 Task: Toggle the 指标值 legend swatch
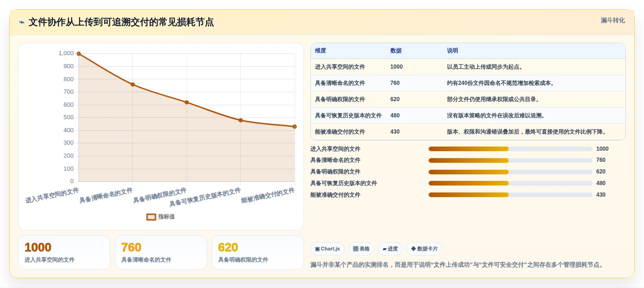pos(151,217)
